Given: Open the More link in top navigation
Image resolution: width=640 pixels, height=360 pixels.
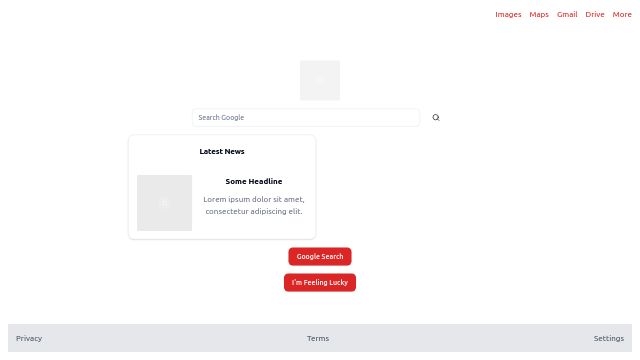Looking at the screenshot, I should click(622, 14).
